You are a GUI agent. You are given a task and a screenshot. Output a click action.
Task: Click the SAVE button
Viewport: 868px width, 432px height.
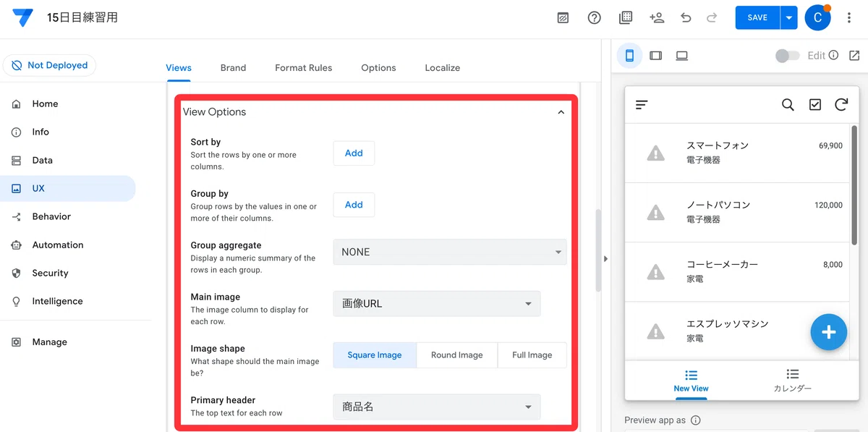coord(757,18)
